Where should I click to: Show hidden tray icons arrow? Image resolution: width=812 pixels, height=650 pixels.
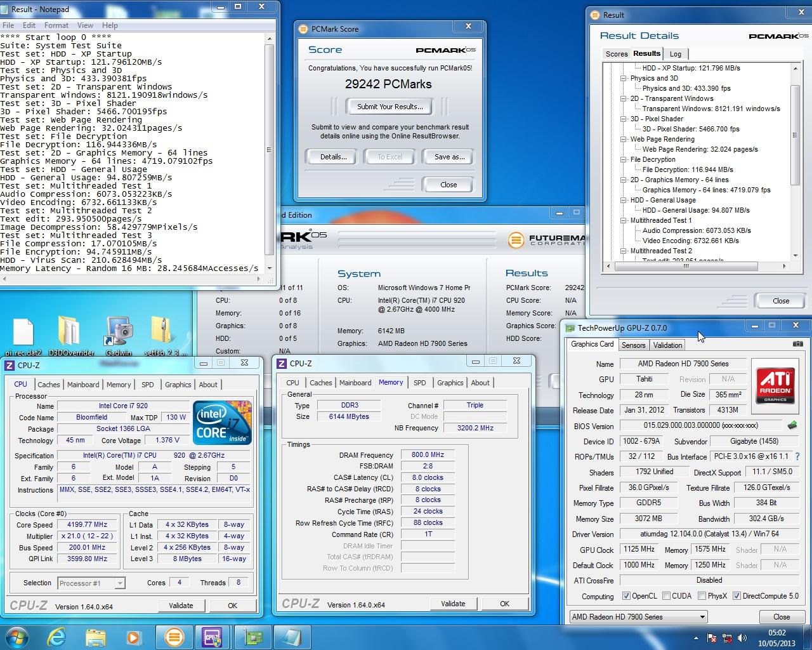tap(697, 638)
